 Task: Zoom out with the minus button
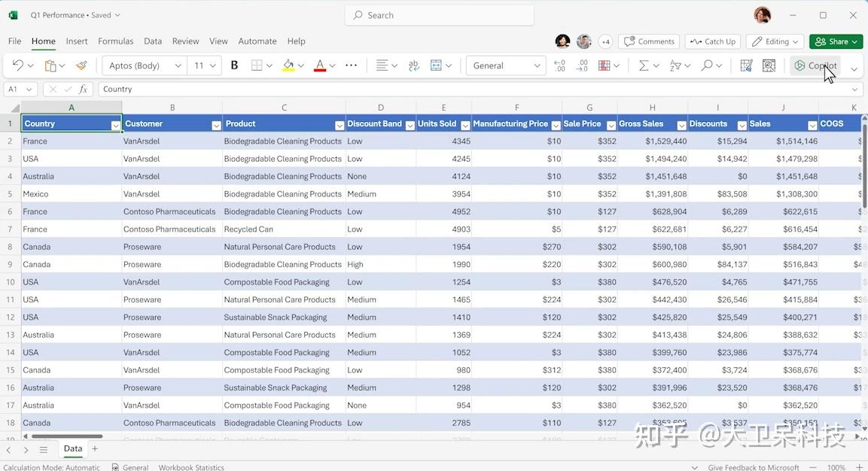click(812, 467)
